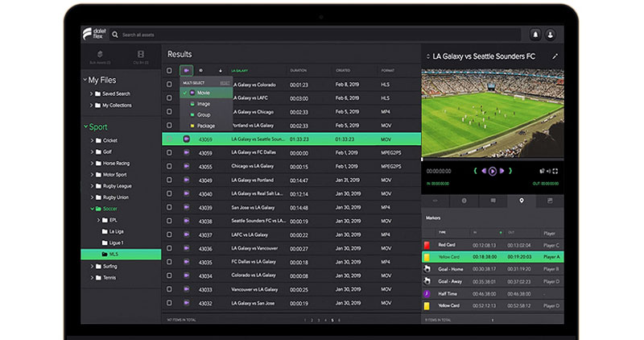Click the Red Card marker icon
The image size is (644, 340).
click(x=427, y=244)
